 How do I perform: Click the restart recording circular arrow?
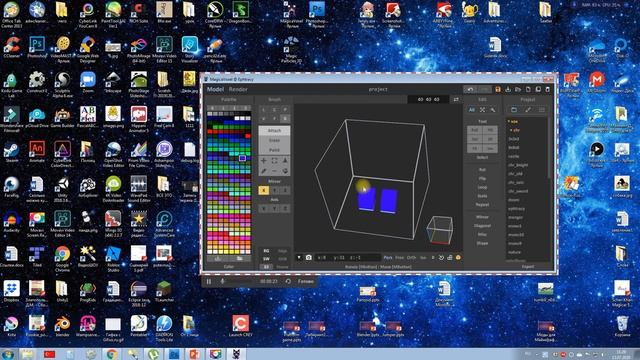[x=288, y=281]
